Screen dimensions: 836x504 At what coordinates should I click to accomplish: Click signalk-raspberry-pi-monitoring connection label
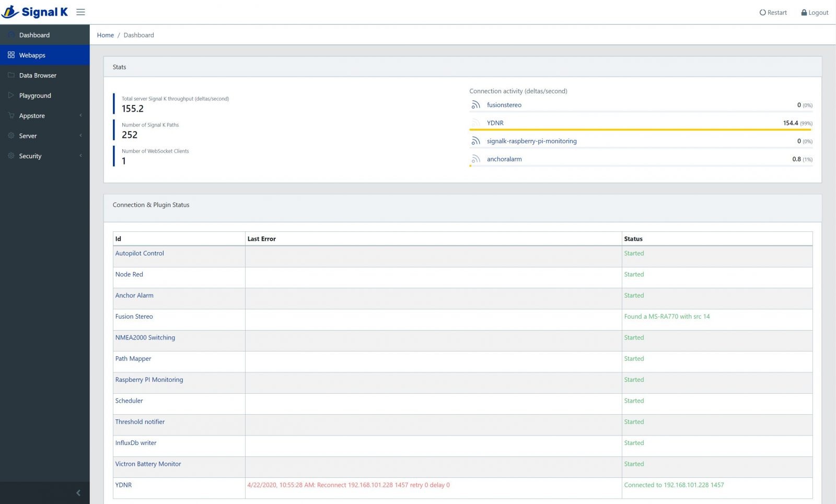tap(532, 141)
